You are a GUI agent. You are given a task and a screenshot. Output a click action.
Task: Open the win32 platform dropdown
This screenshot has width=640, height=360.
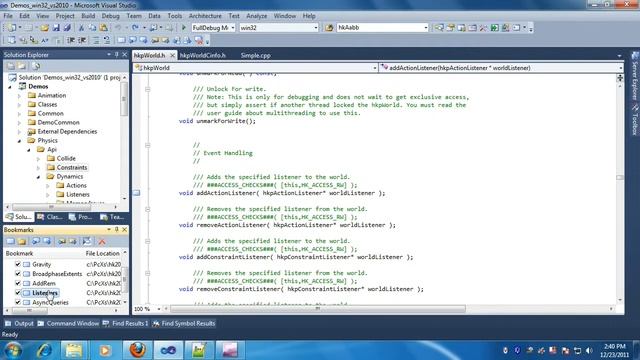(316, 28)
